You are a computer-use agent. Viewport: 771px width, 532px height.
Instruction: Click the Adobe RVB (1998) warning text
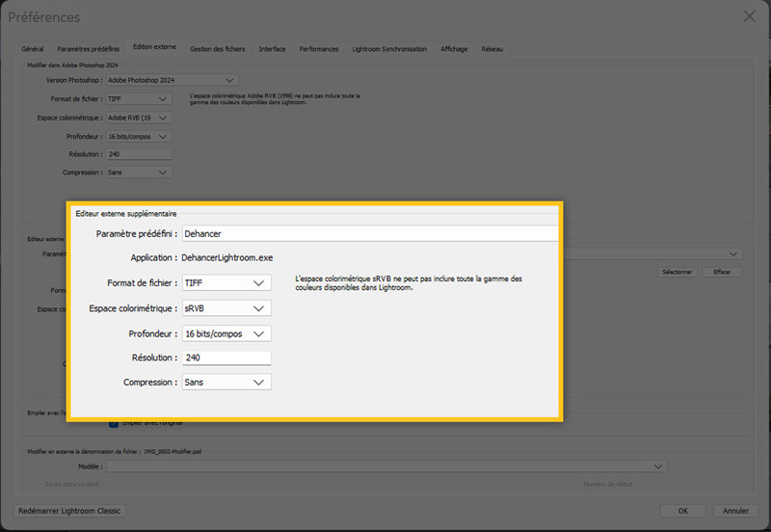tap(275, 99)
